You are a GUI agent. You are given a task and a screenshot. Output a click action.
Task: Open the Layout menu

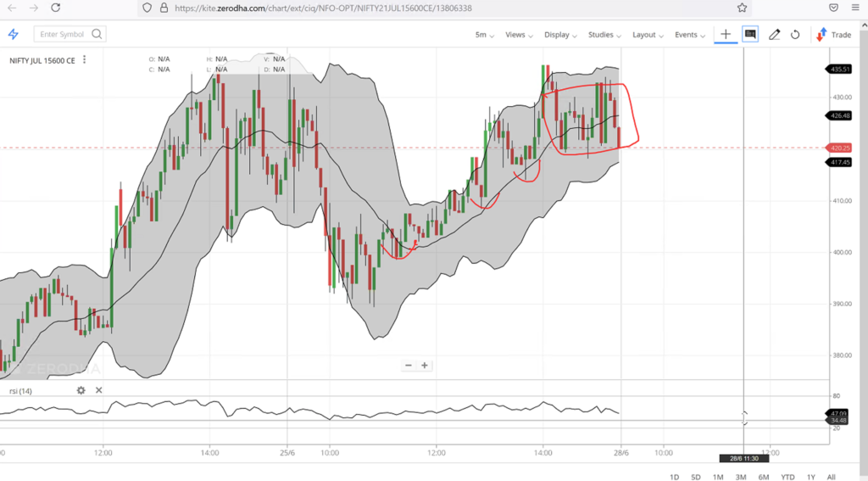[648, 35]
